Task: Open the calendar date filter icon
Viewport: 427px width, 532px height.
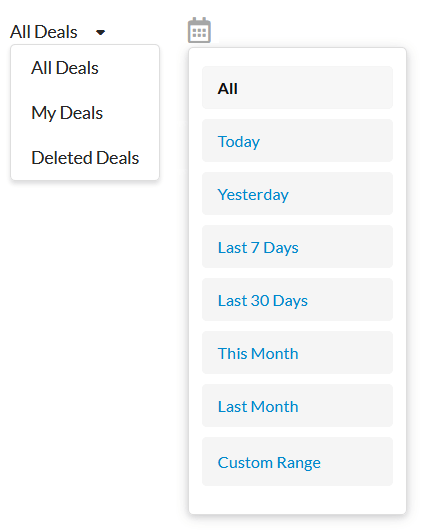Action: (199, 30)
